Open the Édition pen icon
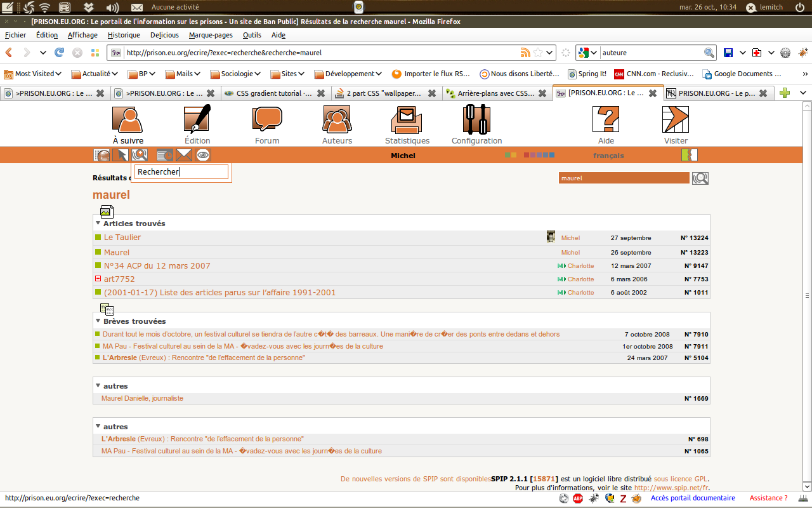The width and height of the screenshot is (812, 508). 197,119
